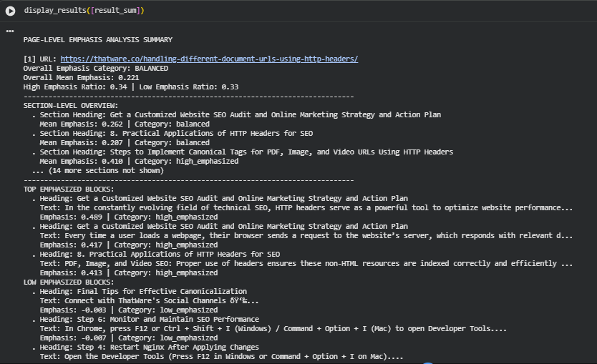The height and width of the screenshot is (364, 597).
Task: Click the LOW EMPHASIZED BLOCKS heading
Action: (x=69, y=282)
